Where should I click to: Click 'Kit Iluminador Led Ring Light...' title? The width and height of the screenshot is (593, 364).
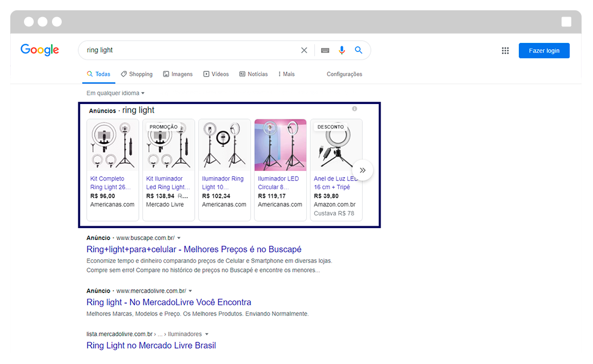pos(168,183)
